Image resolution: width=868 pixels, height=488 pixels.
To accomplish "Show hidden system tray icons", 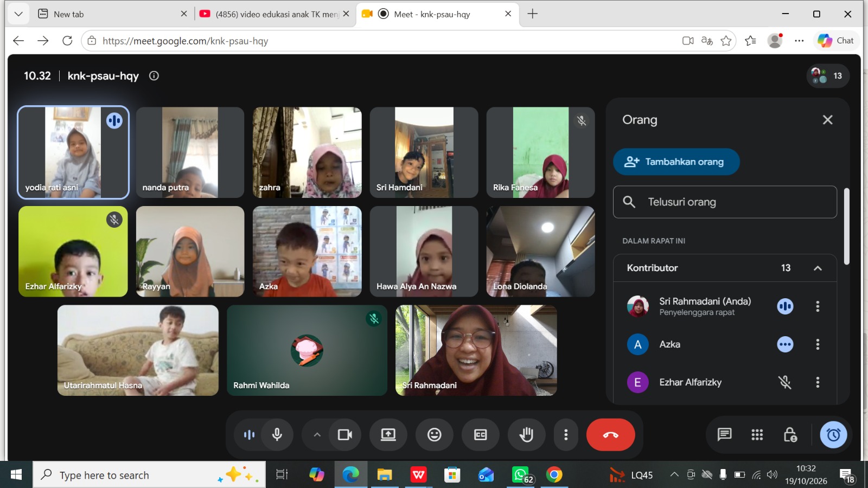I will 674,475.
